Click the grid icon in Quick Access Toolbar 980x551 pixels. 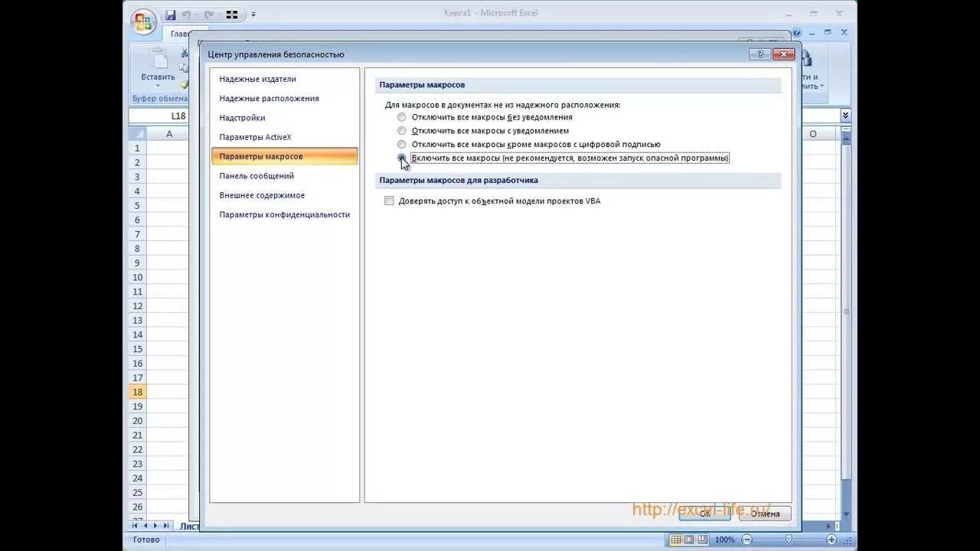232,15
